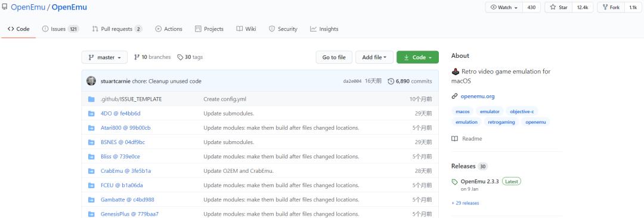Expand the Add file dropdown
This screenshot has width=644, height=218.
(x=374, y=57)
